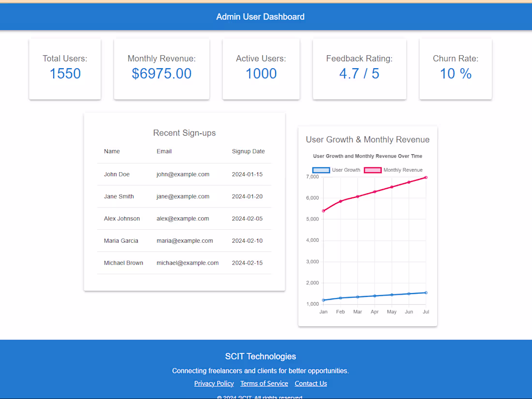Screen dimensions: 532x399
Task: Click the pink Monthly Revenue color swatch
Action: (x=372, y=170)
